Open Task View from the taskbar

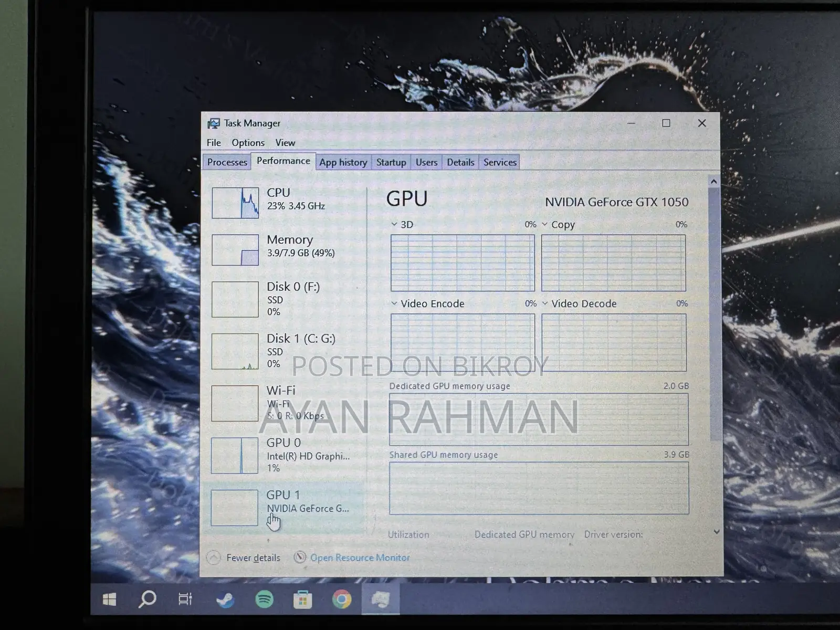point(185,599)
